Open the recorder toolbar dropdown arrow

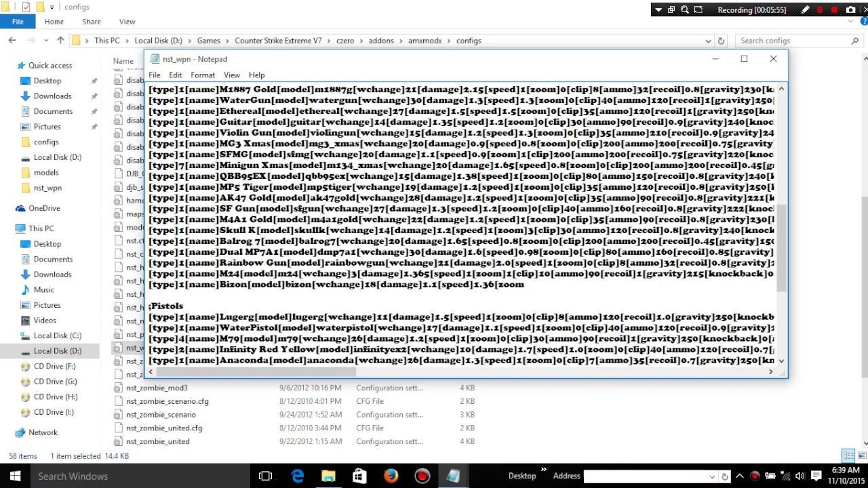[x=658, y=10]
